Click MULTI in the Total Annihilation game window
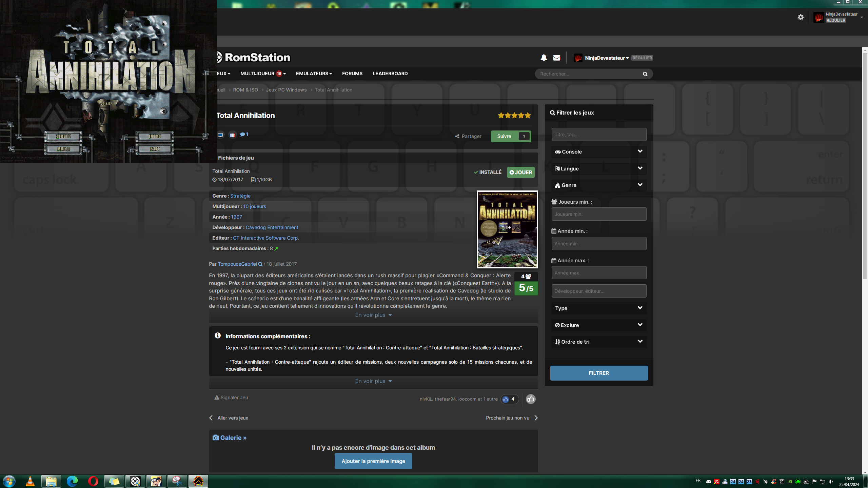 (x=63, y=149)
